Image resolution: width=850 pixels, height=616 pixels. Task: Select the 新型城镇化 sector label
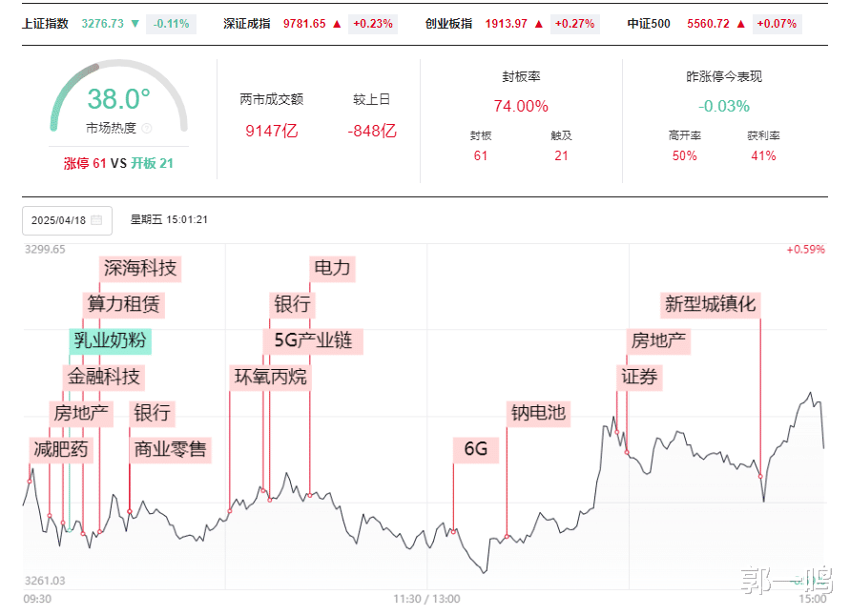click(710, 304)
